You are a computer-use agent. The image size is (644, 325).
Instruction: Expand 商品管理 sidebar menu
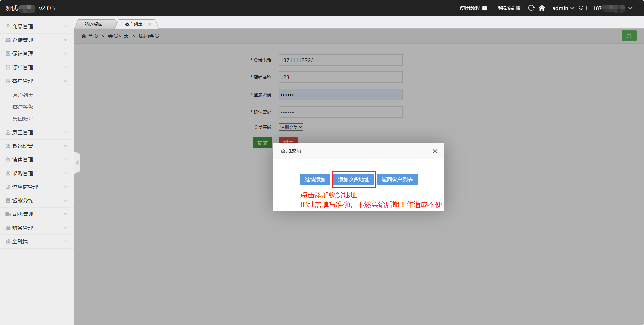click(x=37, y=27)
